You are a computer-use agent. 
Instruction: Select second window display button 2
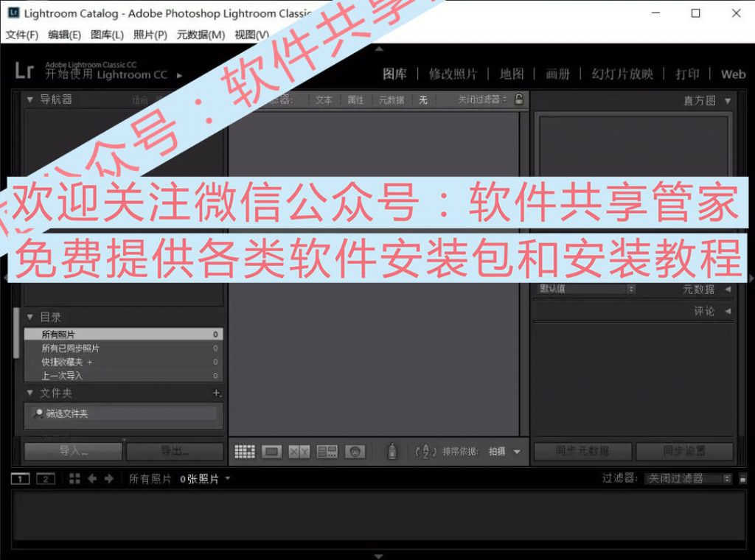click(x=46, y=479)
